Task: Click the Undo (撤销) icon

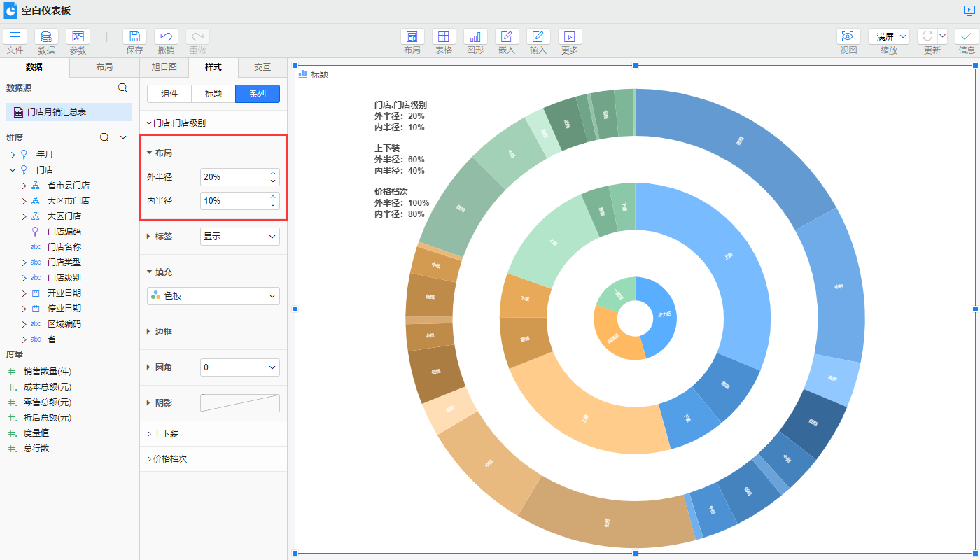Action: 166,37
